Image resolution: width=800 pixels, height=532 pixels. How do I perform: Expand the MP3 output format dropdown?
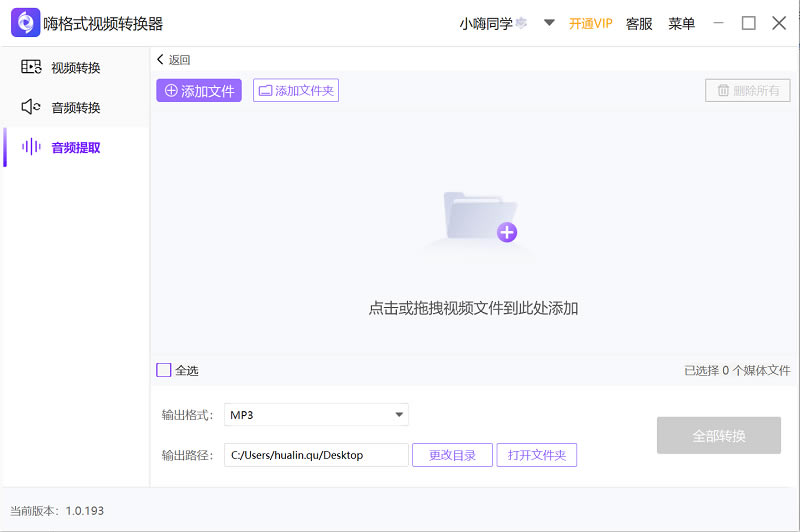399,414
